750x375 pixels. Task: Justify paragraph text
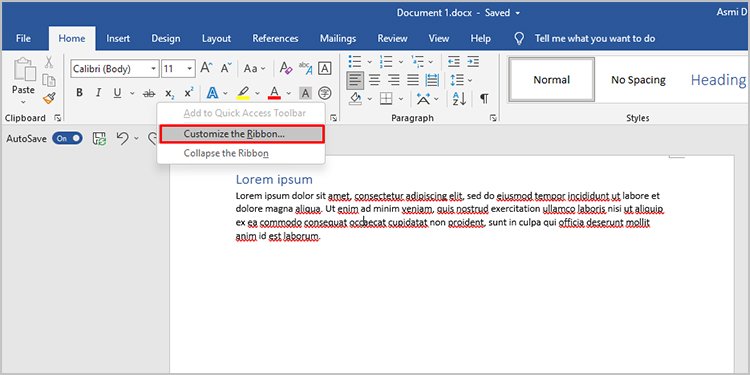tap(413, 80)
